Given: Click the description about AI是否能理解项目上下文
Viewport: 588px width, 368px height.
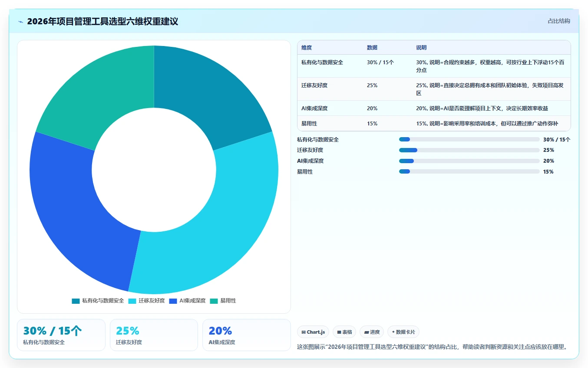Looking at the screenshot, I should pos(482,108).
